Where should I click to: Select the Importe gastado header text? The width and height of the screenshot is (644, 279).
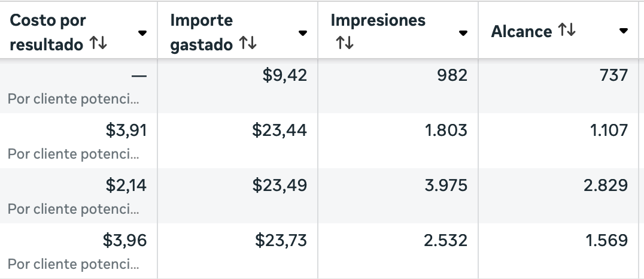coord(202,32)
